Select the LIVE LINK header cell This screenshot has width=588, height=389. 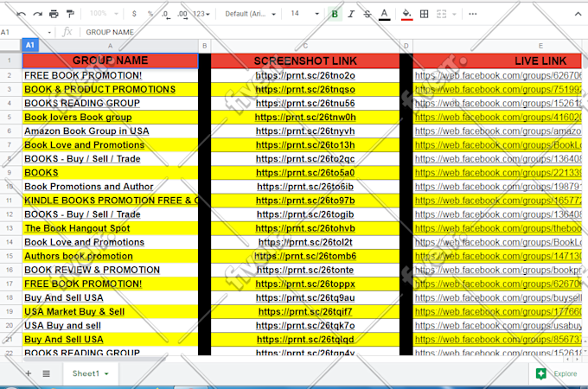497,61
